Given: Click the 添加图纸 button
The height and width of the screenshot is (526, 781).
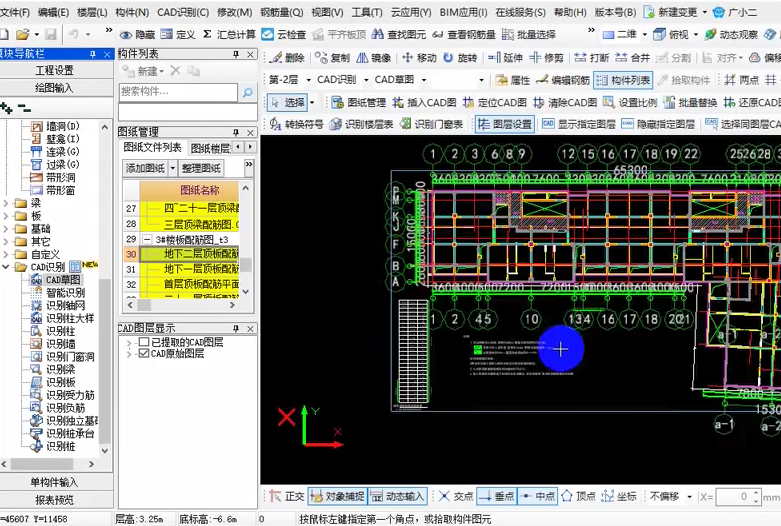Looking at the screenshot, I should coord(144,168).
